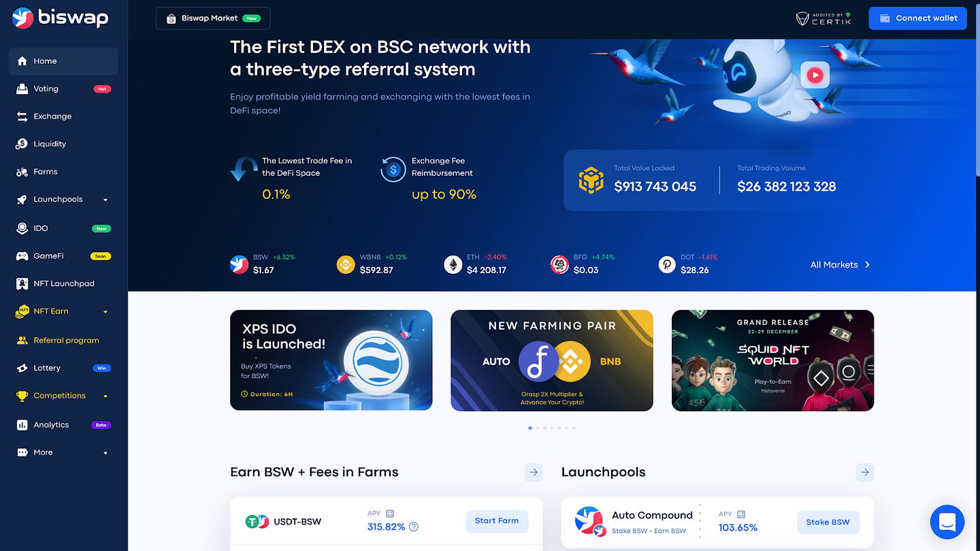Open the All Markets link

point(840,265)
